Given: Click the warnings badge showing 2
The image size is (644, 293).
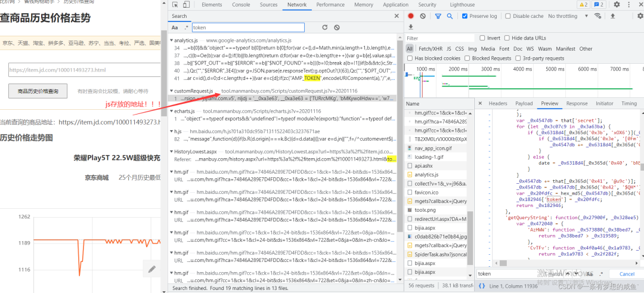Looking at the screenshot, I should 583,5.
